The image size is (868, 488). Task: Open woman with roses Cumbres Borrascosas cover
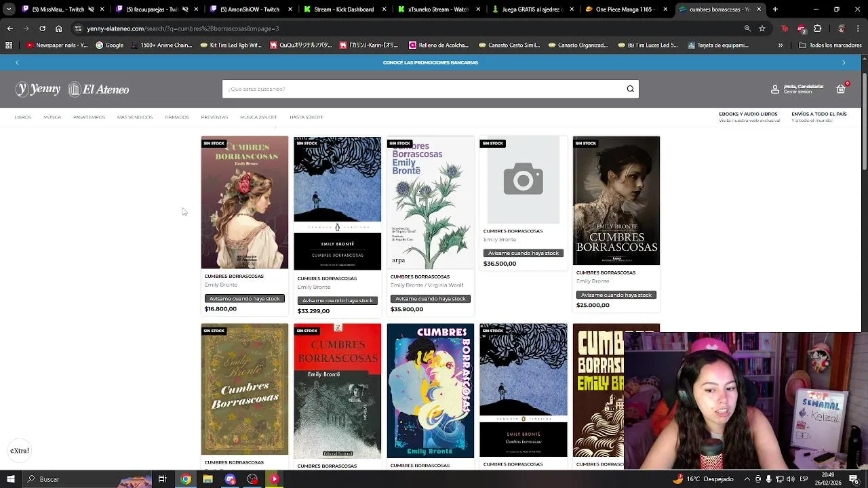[244, 203]
